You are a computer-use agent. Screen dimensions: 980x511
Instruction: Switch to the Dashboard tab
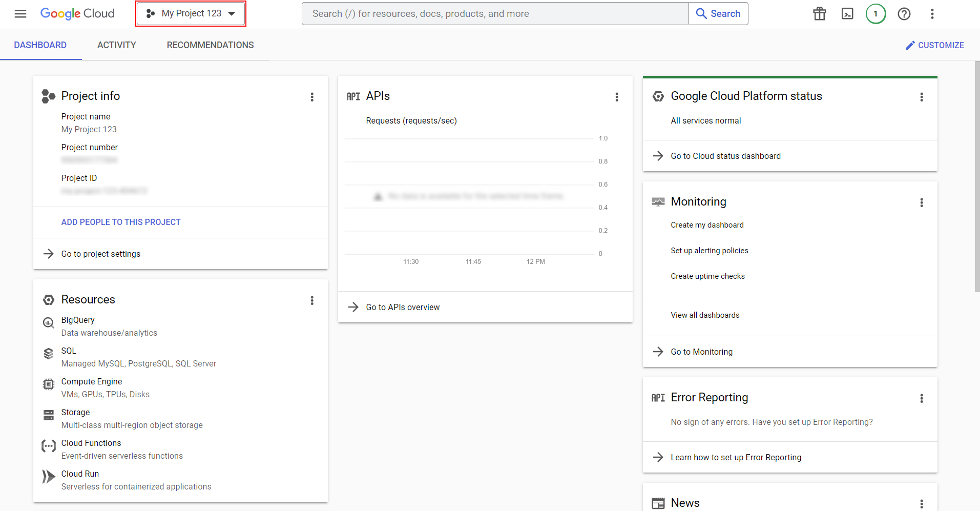[x=40, y=45]
